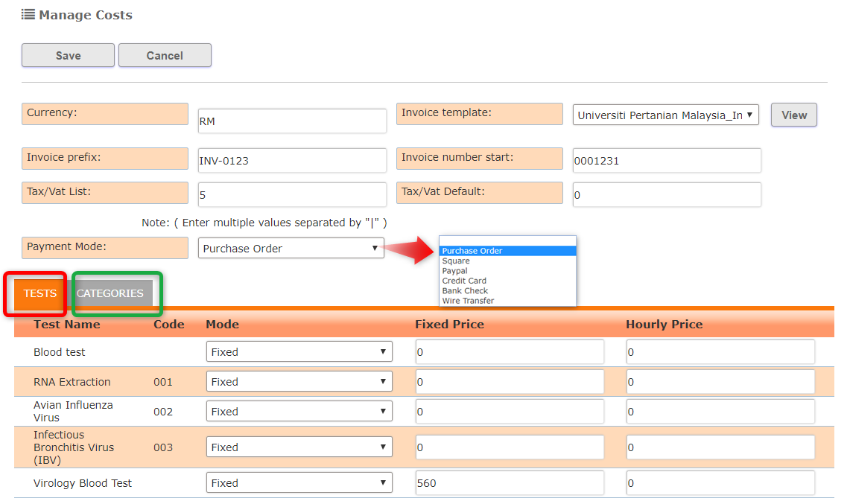Open Mode dropdown for Infectious Bronchitis Virus
The width and height of the screenshot is (850, 504).
[299, 447]
